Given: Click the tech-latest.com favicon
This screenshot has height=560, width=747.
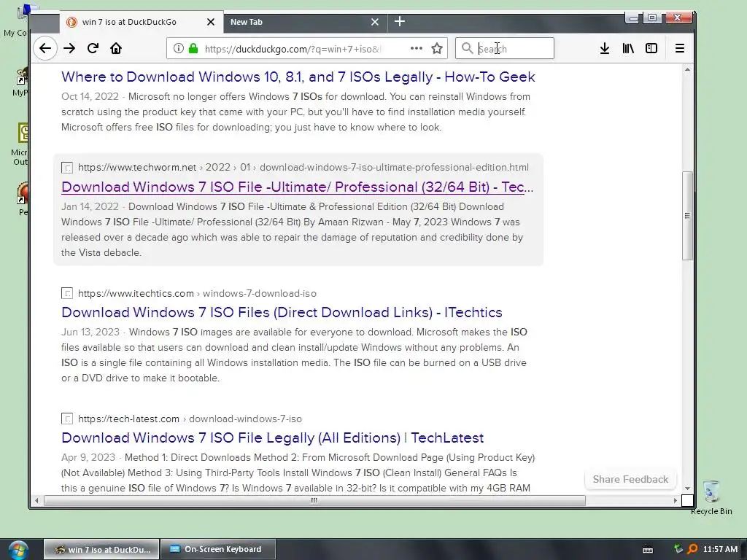Looking at the screenshot, I should pyautogui.click(x=67, y=419).
